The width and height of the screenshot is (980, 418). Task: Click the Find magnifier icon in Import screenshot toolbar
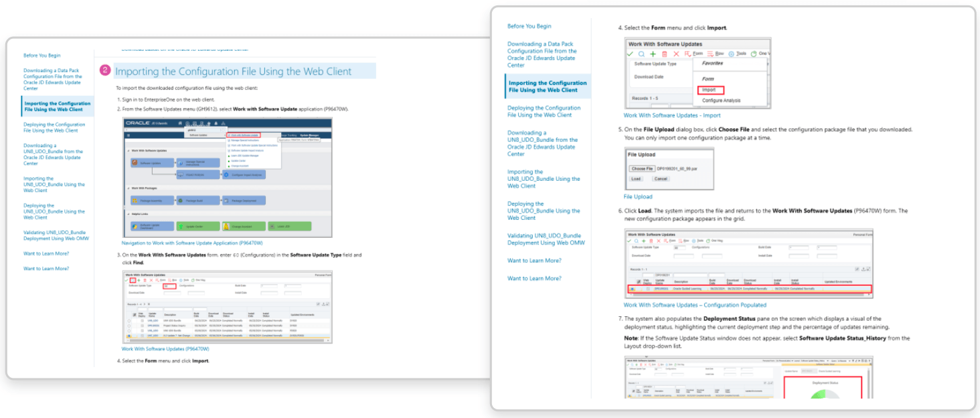pyautogui.click(x=641, y=54)
